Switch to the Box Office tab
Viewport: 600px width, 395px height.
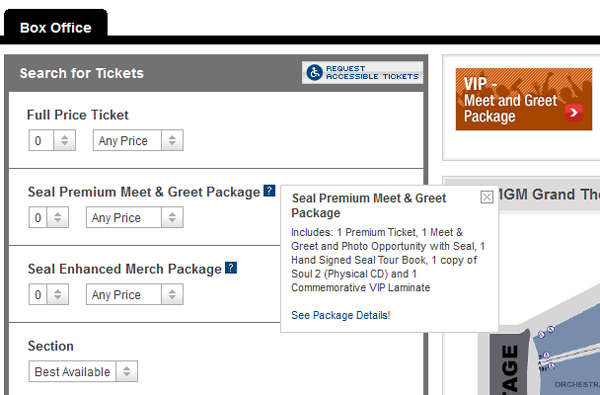point(56,28)
